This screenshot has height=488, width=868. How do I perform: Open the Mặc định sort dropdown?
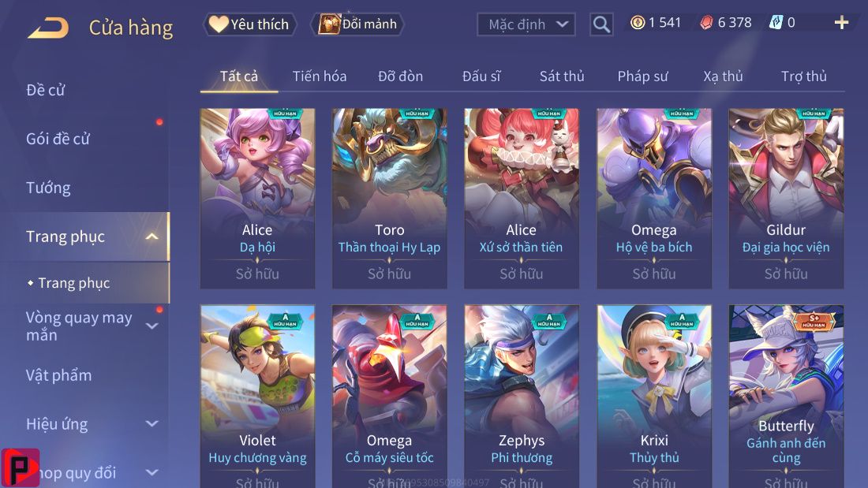[526, 24]
